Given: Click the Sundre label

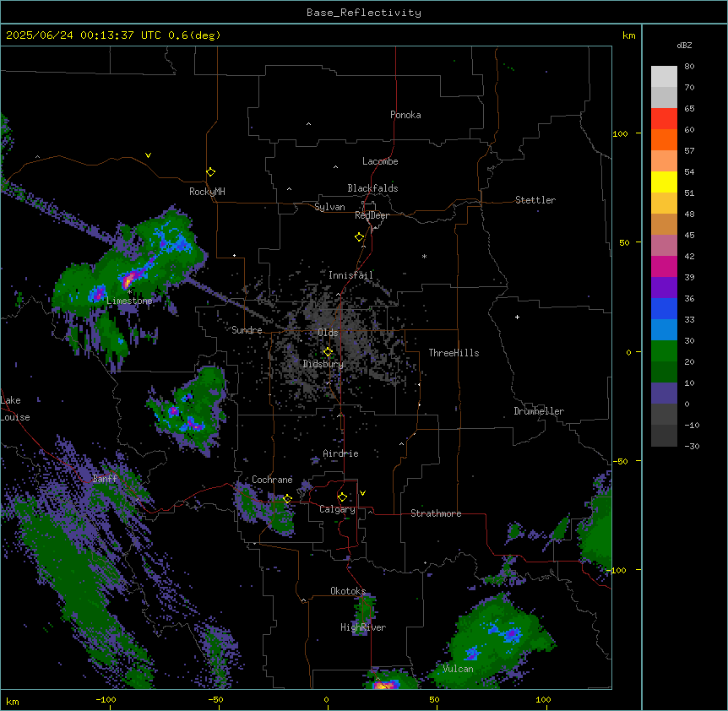Looking at the screenshot, I should click(x=247, y=330).
